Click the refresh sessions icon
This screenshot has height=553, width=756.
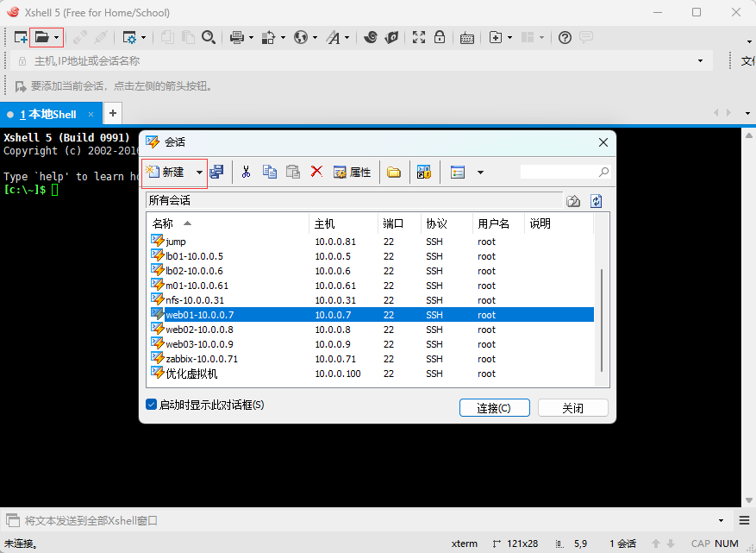[x=596, y=201]
